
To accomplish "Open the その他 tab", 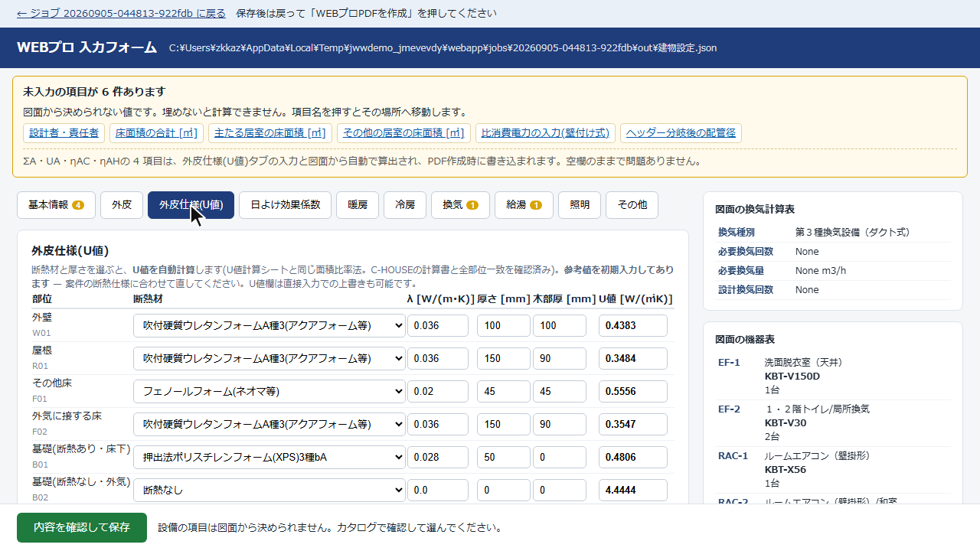I will (632, 205).
